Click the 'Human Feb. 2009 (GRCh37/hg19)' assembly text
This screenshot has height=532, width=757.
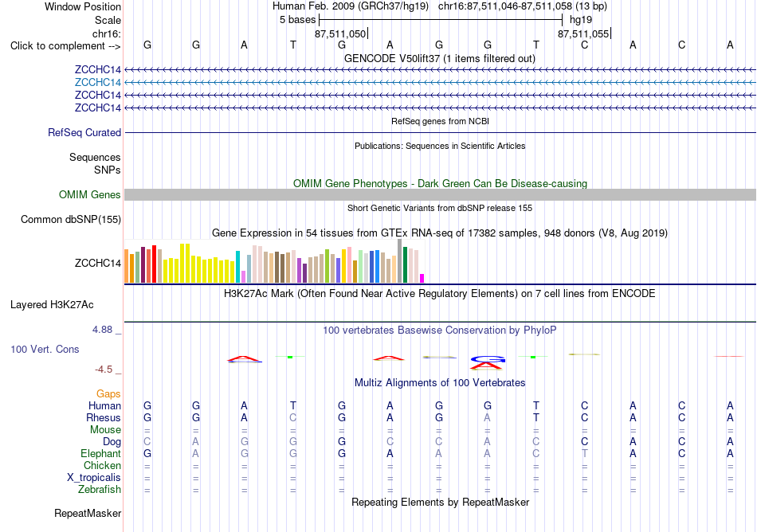pos(351,6)
